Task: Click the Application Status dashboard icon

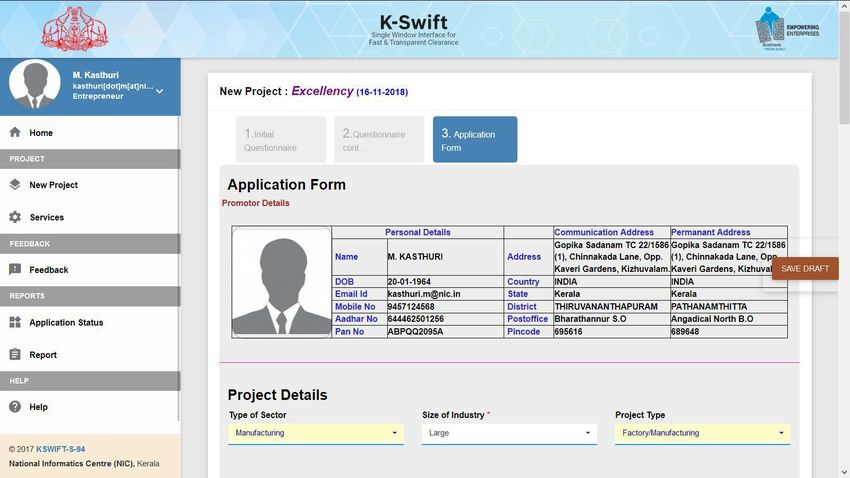Action: [x=15, y=322]
